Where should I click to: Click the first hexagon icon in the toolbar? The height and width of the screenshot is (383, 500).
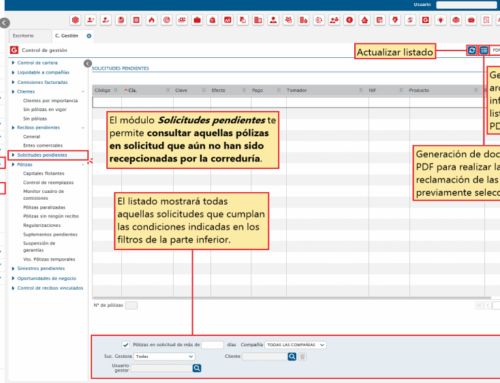pos(75,20)
